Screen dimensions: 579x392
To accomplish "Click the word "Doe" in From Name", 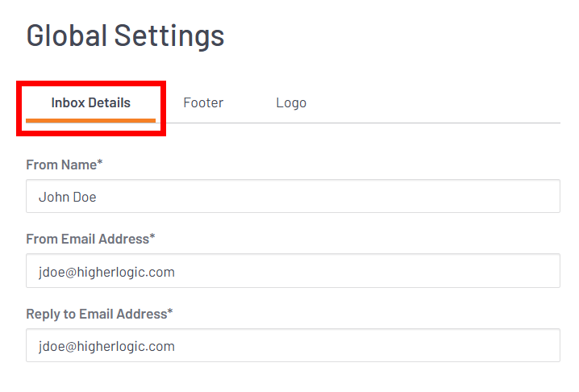I will click(x=85, y=198).
